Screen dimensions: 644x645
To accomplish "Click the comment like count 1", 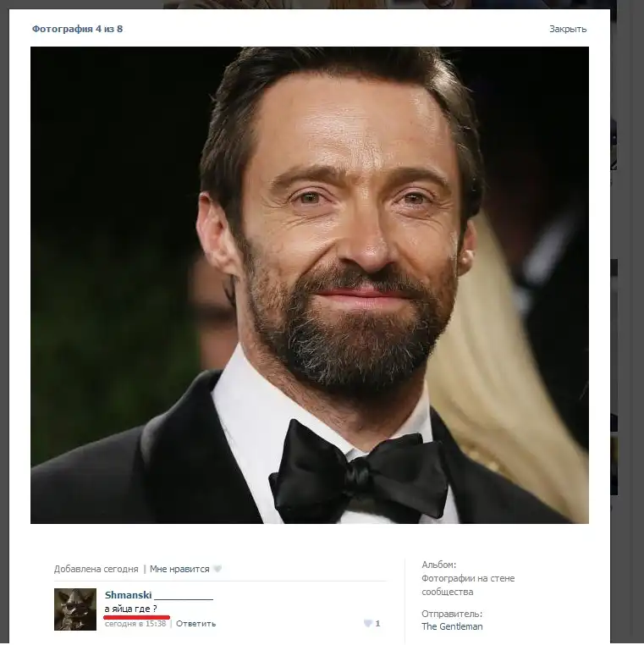I will coord(377,624).
